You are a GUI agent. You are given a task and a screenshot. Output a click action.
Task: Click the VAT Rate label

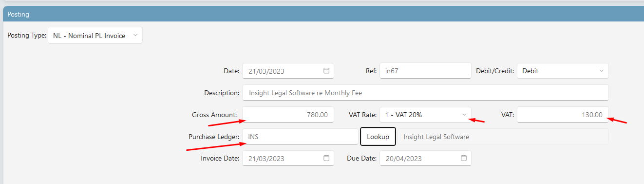pyautogui.click(x=363, y=115)
